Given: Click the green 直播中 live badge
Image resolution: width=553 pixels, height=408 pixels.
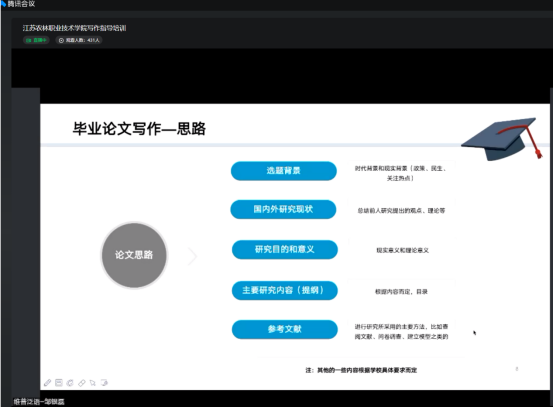Looking at the screenshot, I should pyautogui.click(x=36, y=40).
